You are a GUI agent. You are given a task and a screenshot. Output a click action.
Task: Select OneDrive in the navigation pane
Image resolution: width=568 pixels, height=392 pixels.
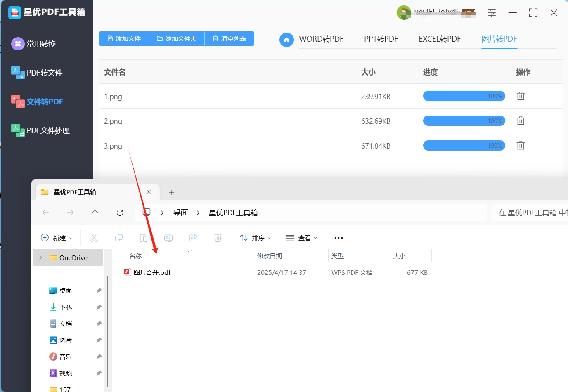click(68, 257)
